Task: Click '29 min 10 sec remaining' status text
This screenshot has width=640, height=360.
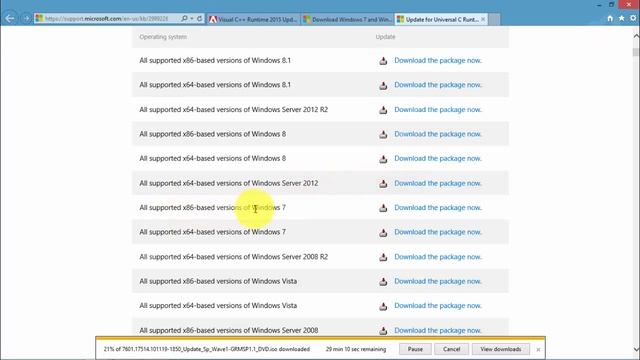Action: pos(356,349)
